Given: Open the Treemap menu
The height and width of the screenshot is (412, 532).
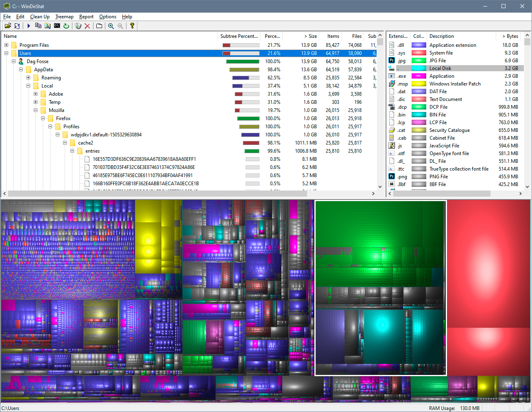Looking at the screenshot, I should pyautogui.click(x=64, y=17).
